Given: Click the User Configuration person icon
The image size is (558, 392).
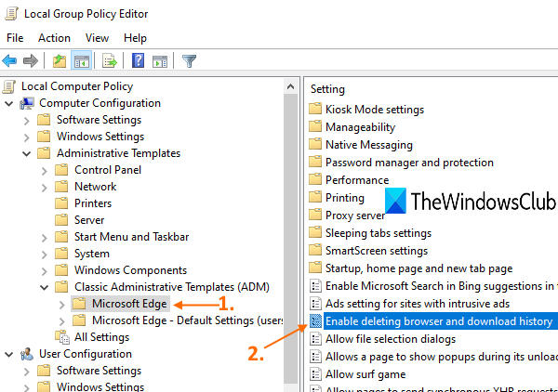Looking at the screenshot, I should [x=27, y=354].
